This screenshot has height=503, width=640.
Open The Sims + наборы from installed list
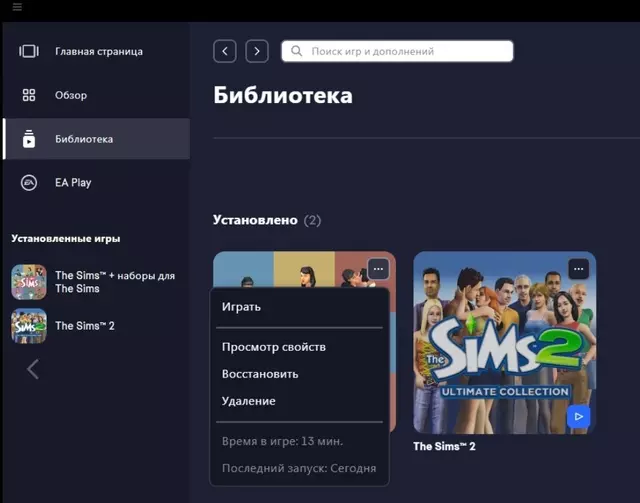(94, 282)
